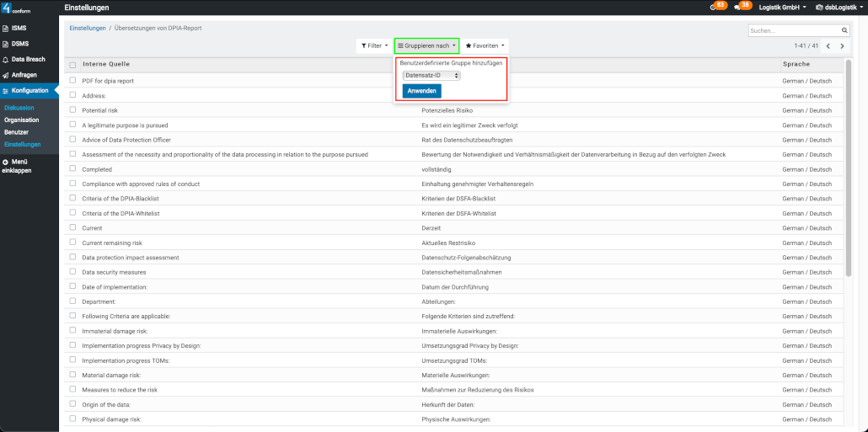Open activities clock icon with 83 badge
Viewport: 868px width, 432px height.
coord(713,8)
